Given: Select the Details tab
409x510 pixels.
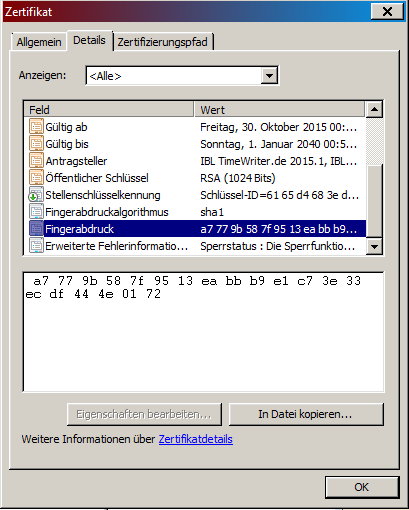Looking at the screenshot, I should click(x=89, y=40).
